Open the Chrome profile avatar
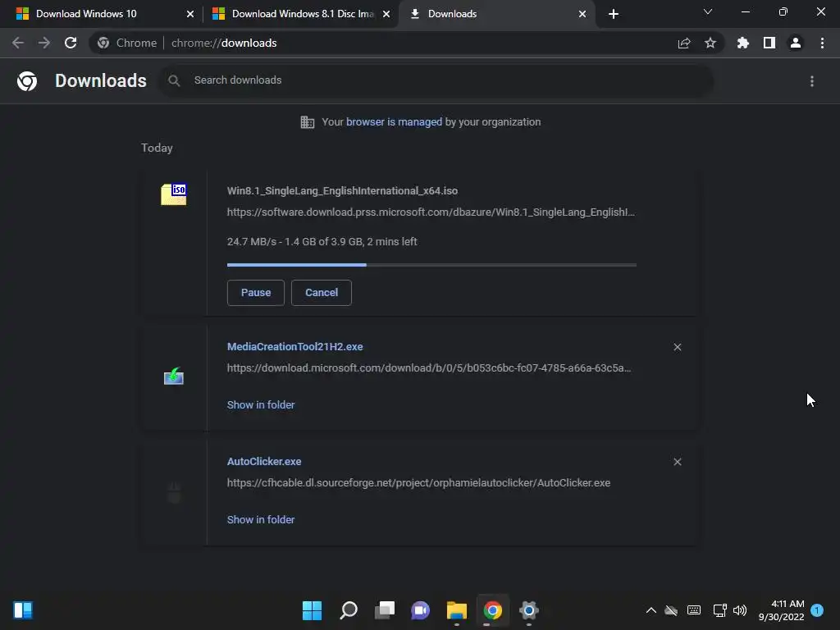 click(796, 43)
